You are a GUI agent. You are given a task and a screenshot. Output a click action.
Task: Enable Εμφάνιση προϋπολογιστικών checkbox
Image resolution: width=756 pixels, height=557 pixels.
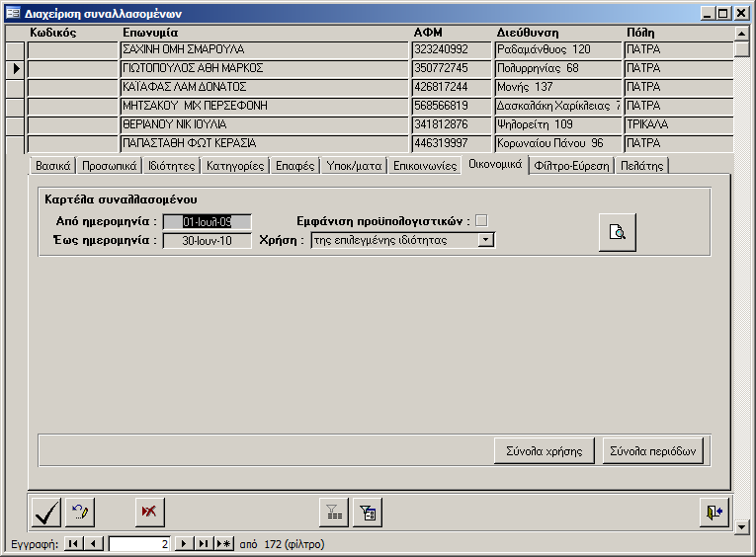[481, 220]
